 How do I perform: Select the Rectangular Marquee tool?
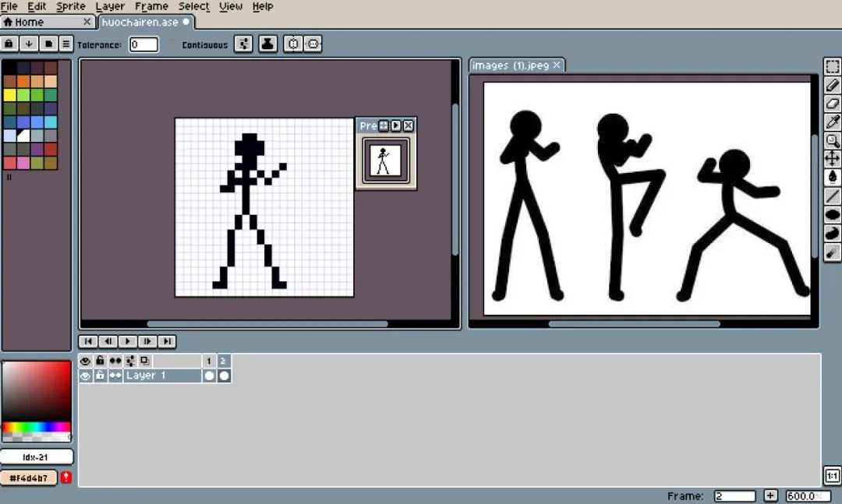pos(833,66)
